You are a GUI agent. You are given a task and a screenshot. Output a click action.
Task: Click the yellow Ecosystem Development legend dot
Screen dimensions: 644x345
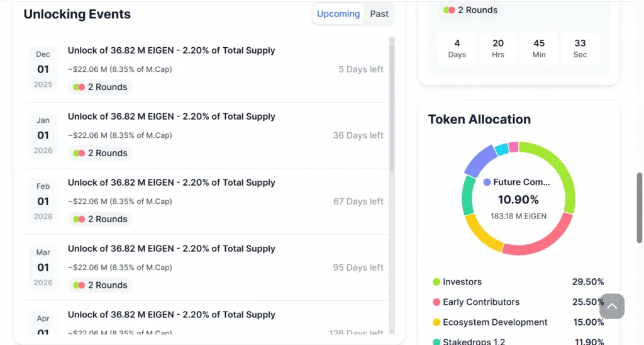436,322
